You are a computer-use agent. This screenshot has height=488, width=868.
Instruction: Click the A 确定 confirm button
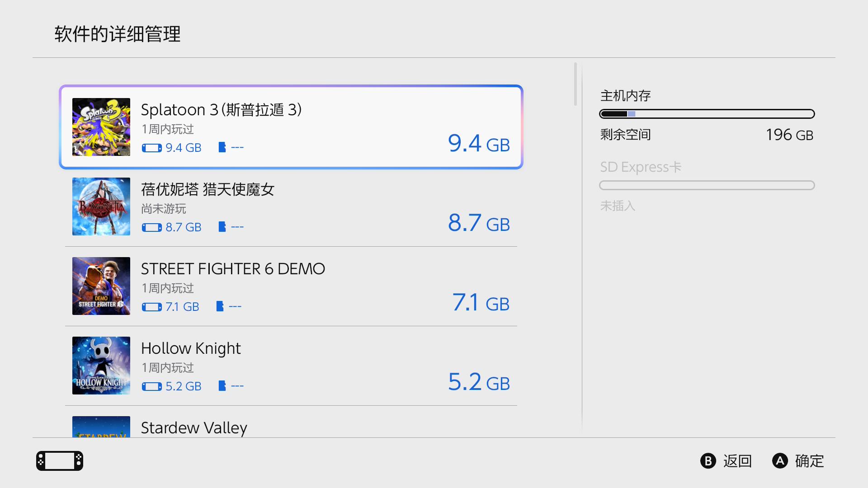(798, 461)
